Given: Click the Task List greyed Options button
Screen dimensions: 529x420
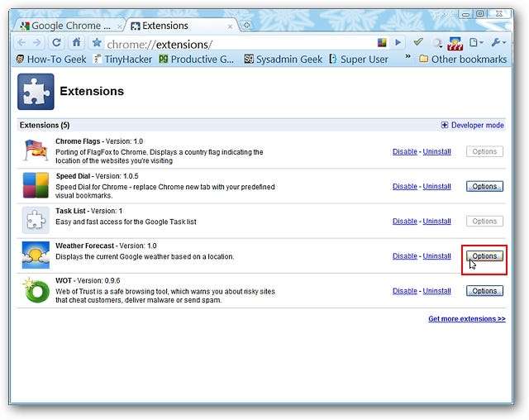Looking at the screenshot, I should tap(484, 222).
